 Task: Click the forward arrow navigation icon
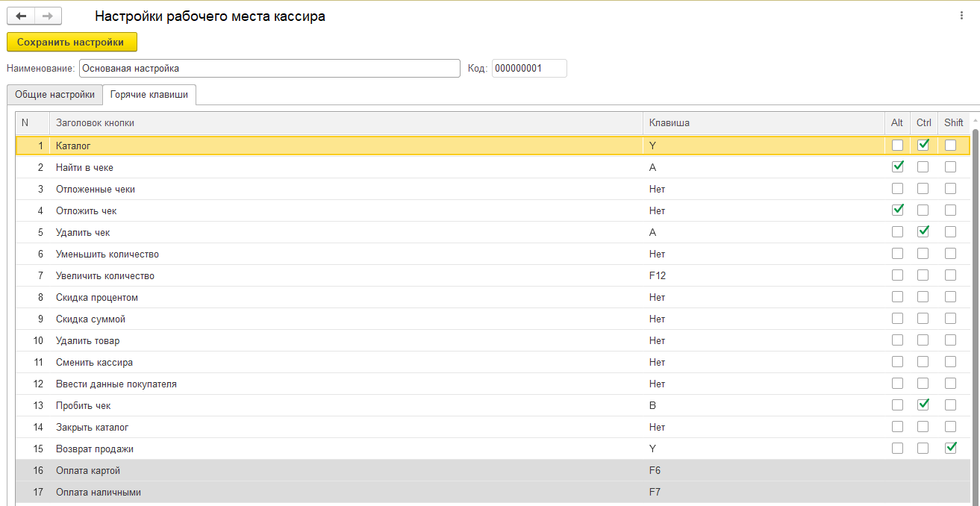[x=48, y=16]
